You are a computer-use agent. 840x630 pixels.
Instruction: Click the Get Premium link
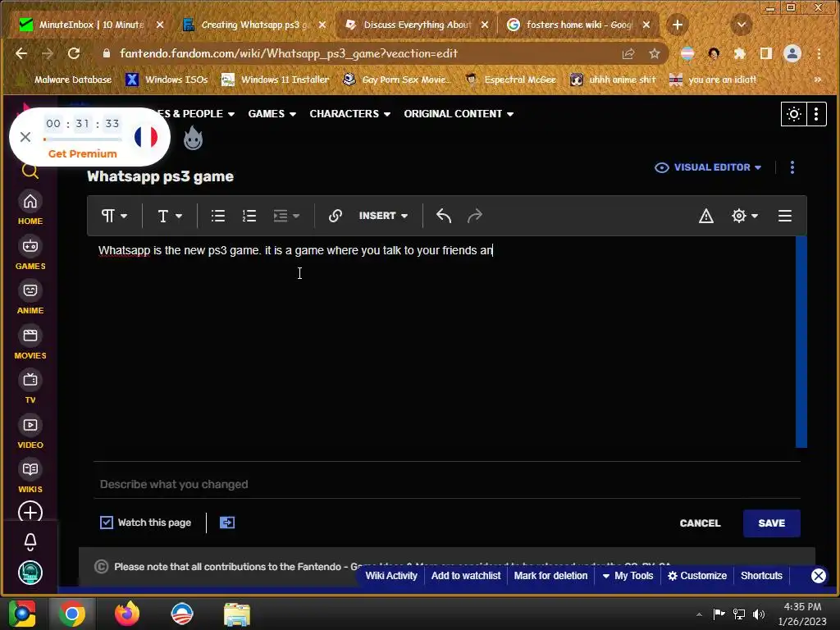83,153
